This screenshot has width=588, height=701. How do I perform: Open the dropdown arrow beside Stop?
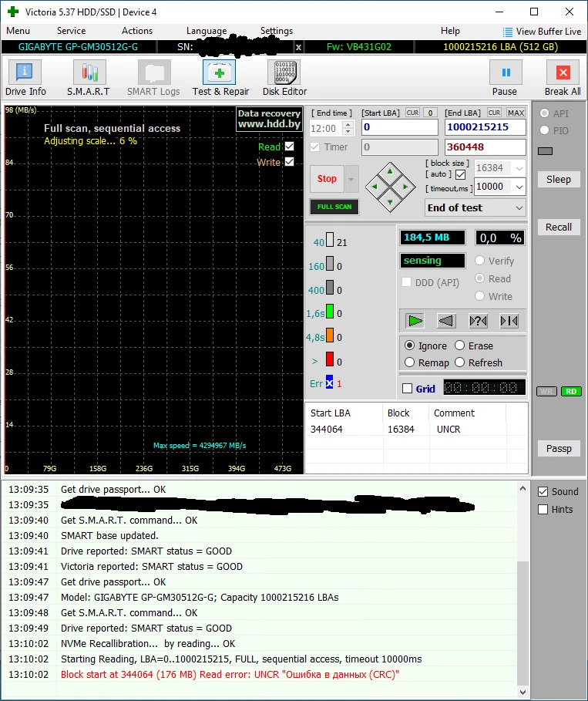351,179
